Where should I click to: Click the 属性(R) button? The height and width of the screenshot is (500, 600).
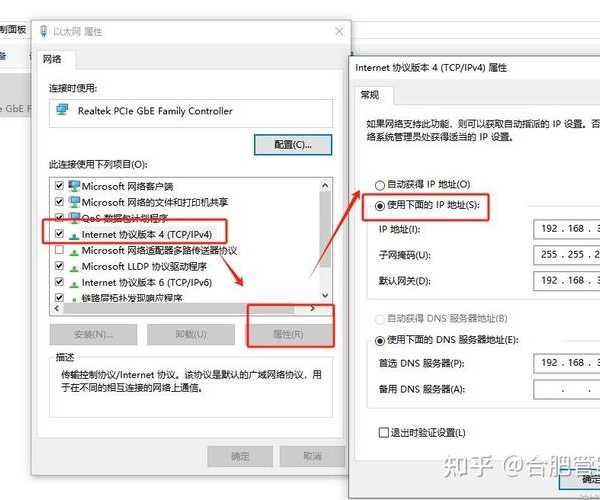click(x=288, y=334)
